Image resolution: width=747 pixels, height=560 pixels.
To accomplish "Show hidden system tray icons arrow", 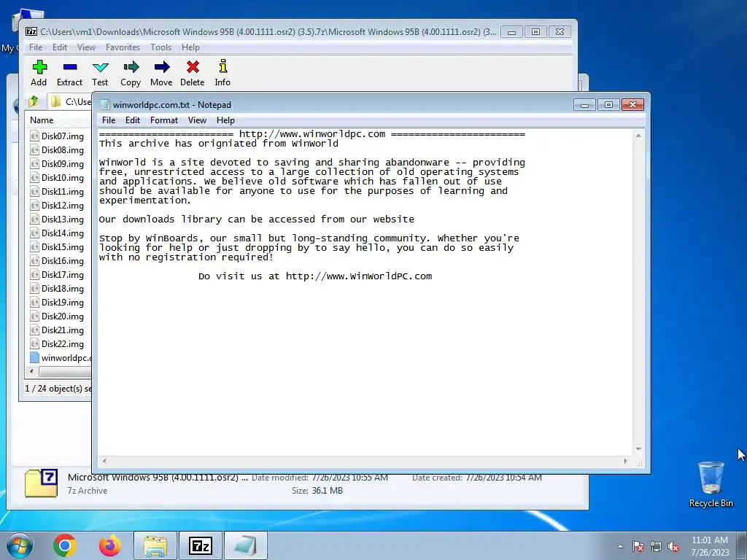I will click(x=620, y=546).
